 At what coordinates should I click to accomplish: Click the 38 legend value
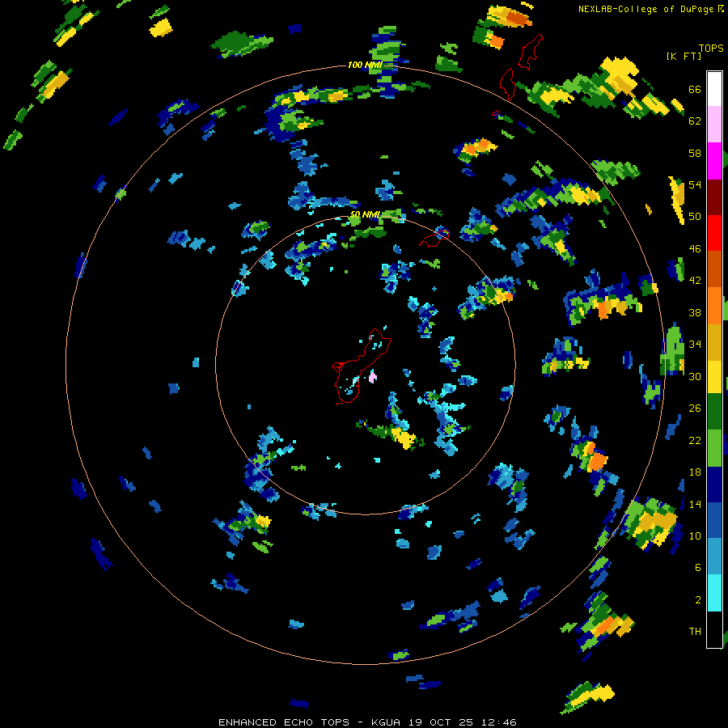point(695,312)
